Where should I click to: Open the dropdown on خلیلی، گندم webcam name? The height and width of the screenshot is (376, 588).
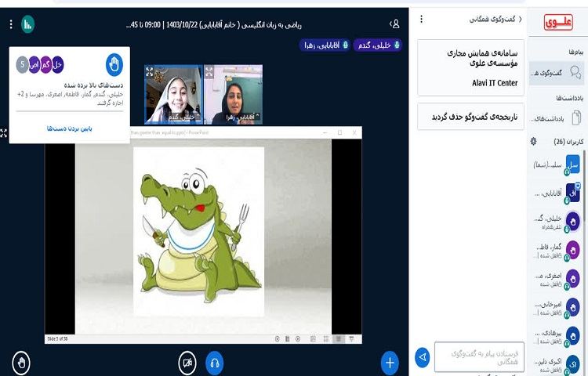click(183, 117)
